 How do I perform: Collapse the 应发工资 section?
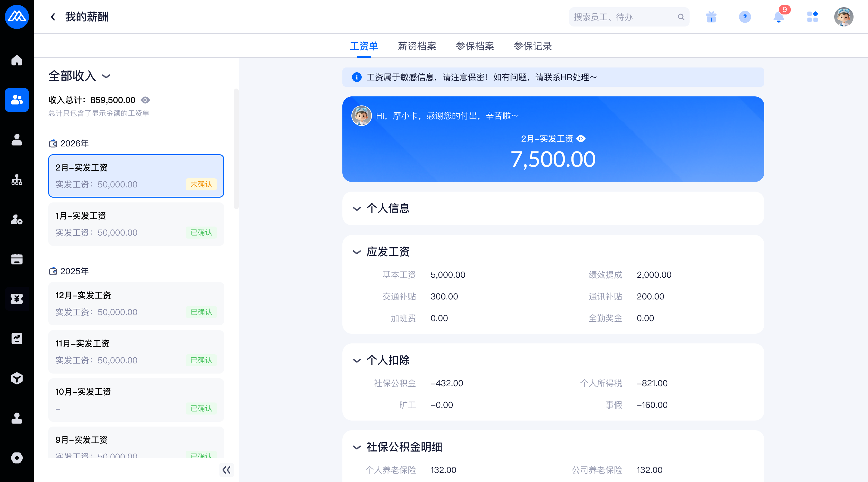coord(357,252)
